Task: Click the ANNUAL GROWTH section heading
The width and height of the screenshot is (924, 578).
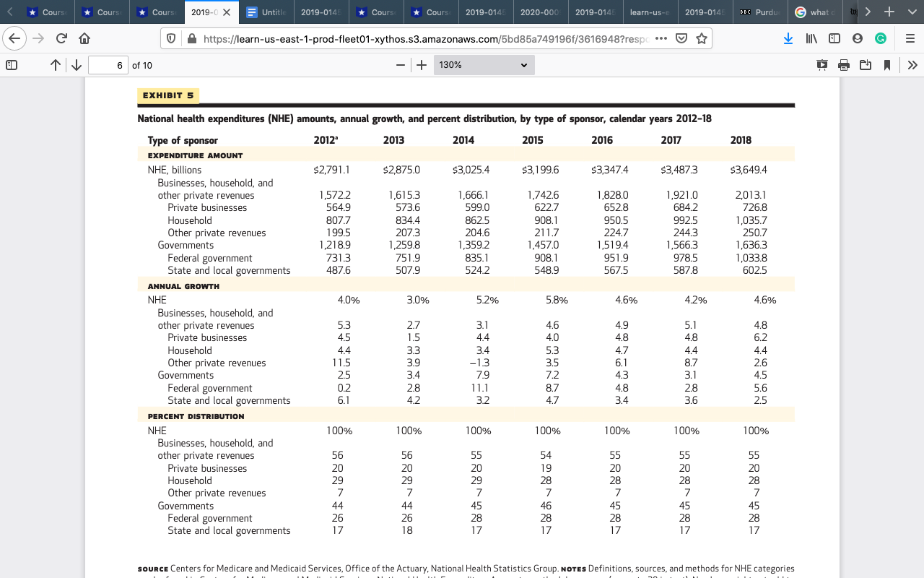Action: click(183, 286)
